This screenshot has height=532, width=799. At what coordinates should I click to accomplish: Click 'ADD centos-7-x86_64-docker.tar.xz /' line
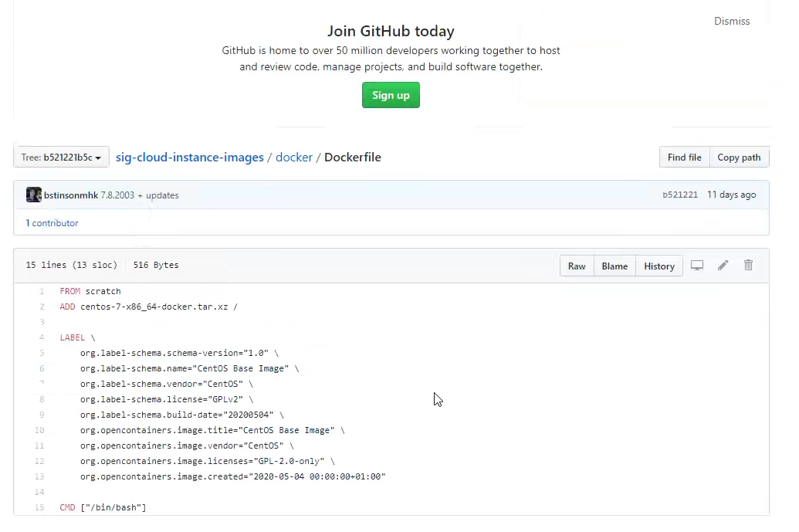pos(149,307)
